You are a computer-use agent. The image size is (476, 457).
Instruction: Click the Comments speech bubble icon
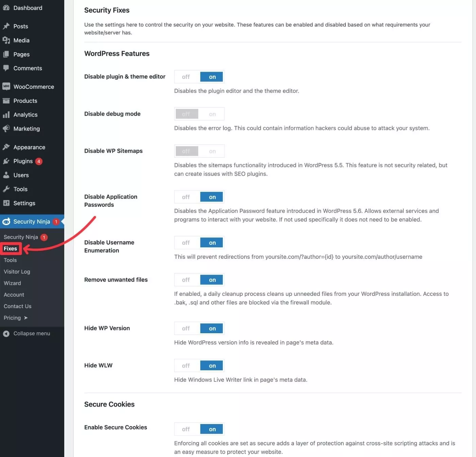click(x=6, y=68)
